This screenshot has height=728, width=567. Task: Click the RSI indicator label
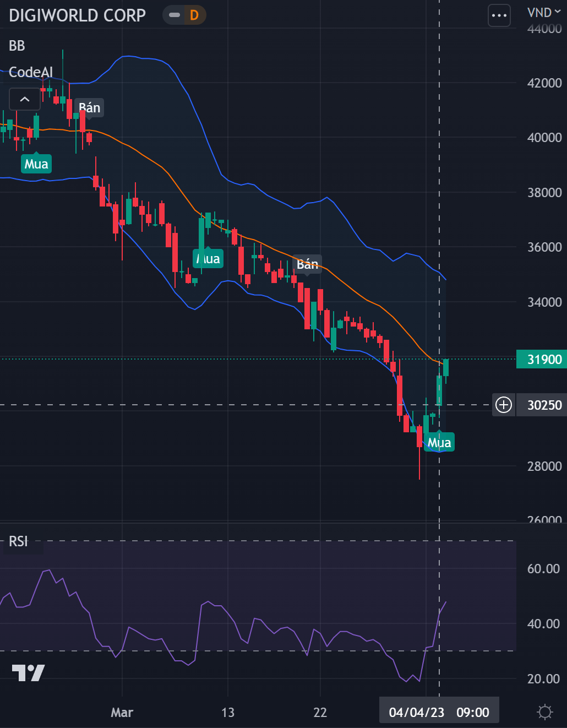(18, 541)
